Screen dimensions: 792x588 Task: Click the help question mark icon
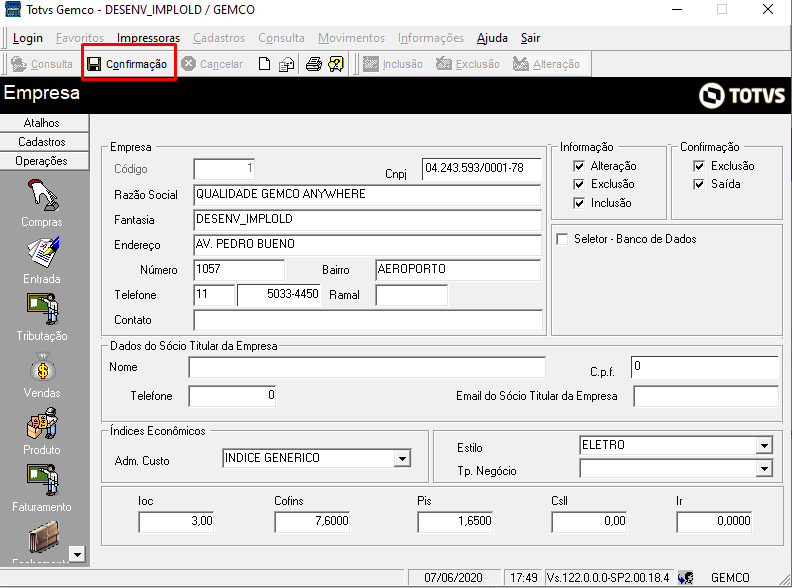pos(336,64)
